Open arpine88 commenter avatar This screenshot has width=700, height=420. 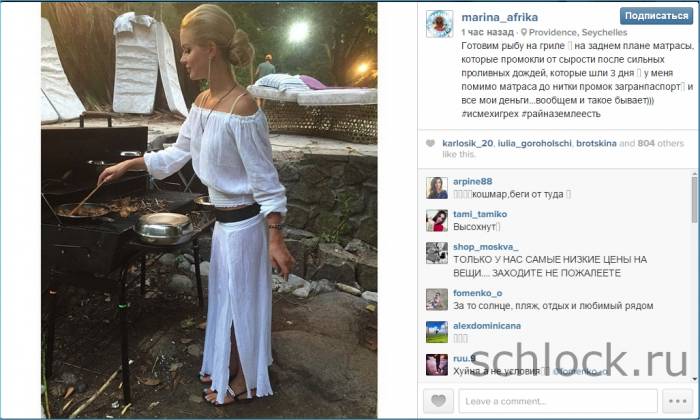coord(437,187)
